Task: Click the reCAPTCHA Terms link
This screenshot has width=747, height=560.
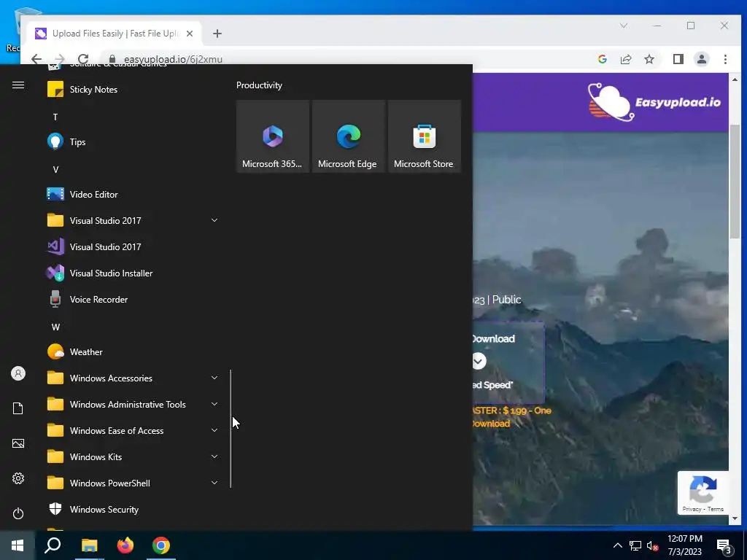Action: [x=716, y=509]
